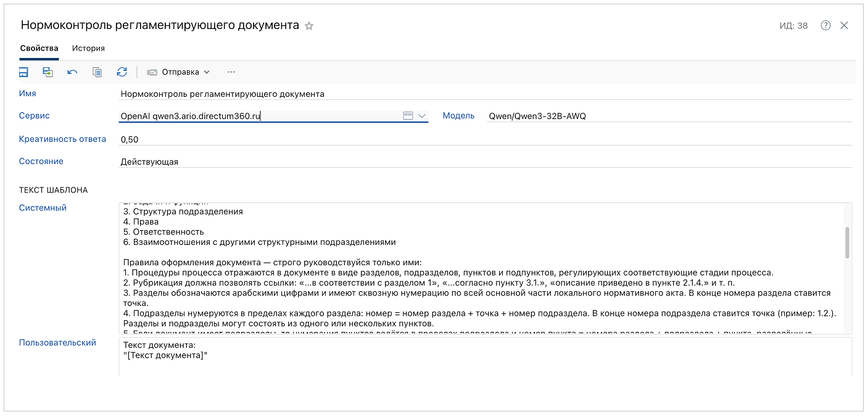Click the Имя field label link
The height and width of the screenshot is (417, 868).
click(x=28, y=93)
